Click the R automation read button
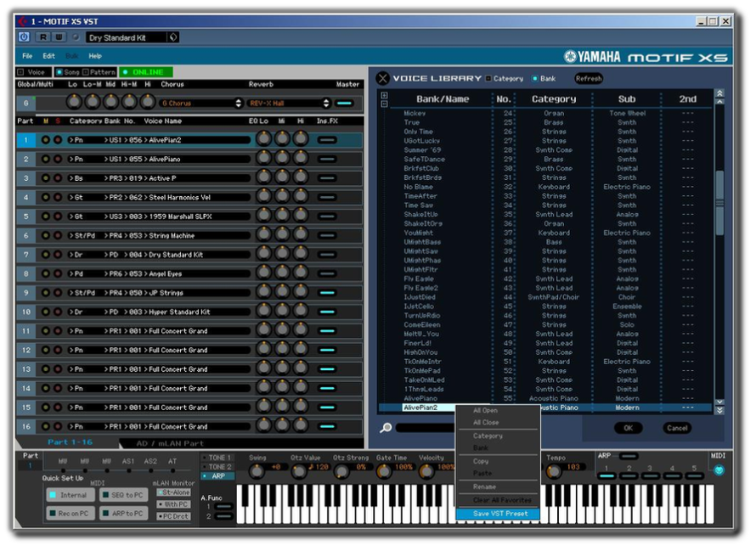The image size is (756, 551). pyautogui.click(x=43, y=37)
